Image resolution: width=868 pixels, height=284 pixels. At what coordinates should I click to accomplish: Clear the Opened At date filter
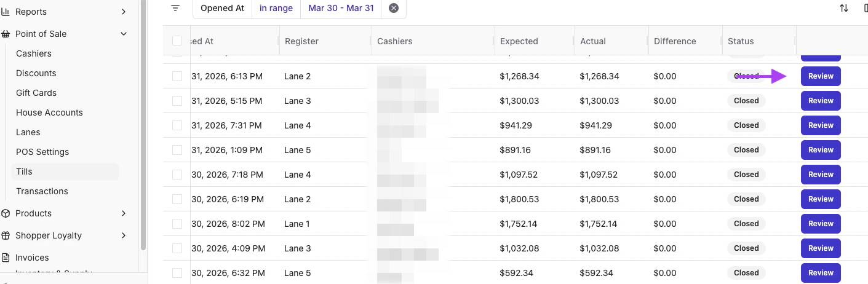click(394, 8)
